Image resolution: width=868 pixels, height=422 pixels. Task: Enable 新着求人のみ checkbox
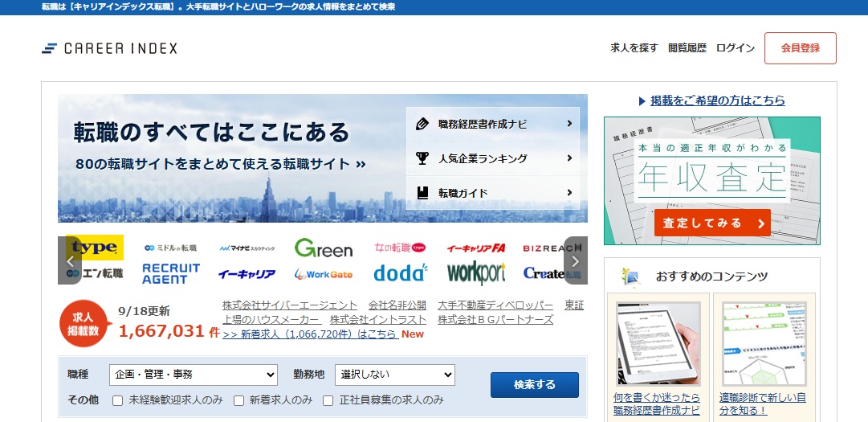[238, 400]
